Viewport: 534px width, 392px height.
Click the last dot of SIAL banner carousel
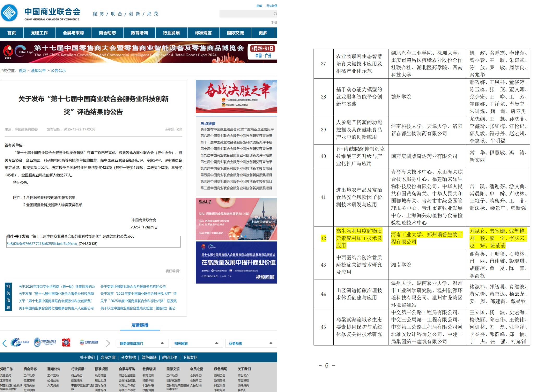pyautogui.click(x=245, y=236)
